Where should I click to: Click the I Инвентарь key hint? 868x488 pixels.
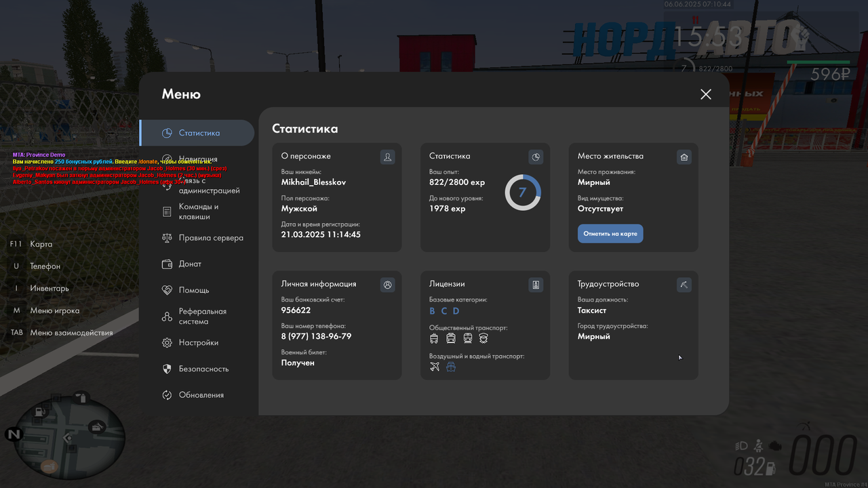pos(39,288)
